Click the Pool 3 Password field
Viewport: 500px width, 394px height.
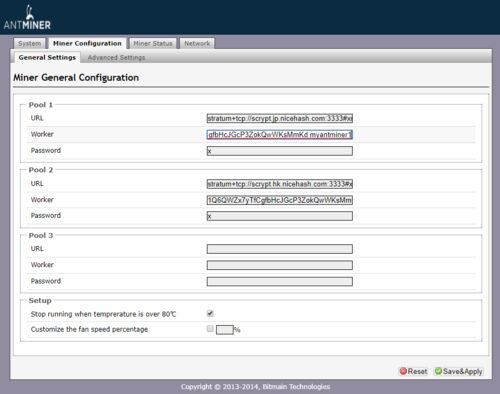(280, 282)
